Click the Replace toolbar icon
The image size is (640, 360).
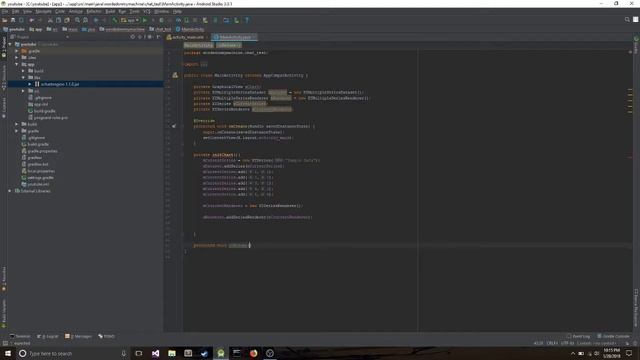[85, 20]
